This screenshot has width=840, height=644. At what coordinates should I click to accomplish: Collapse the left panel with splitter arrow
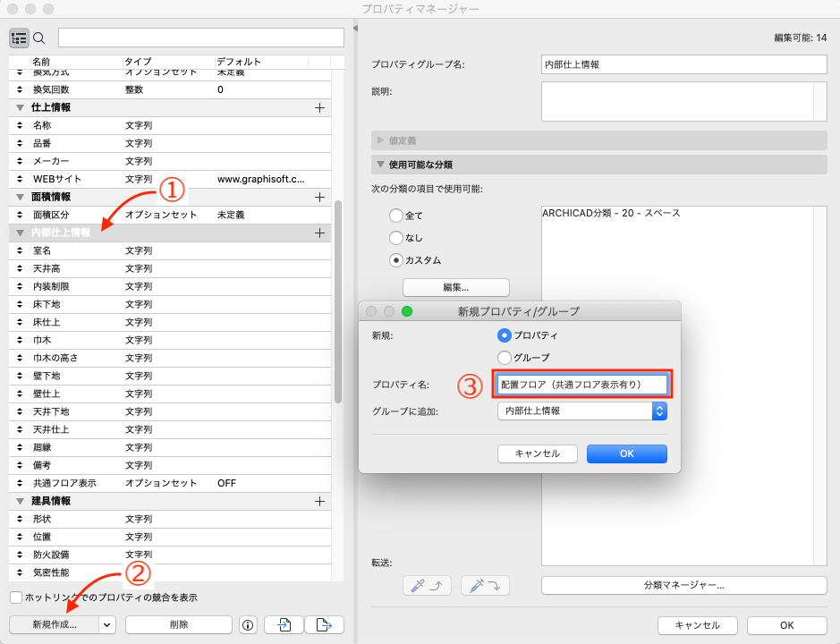pos(355,28)
